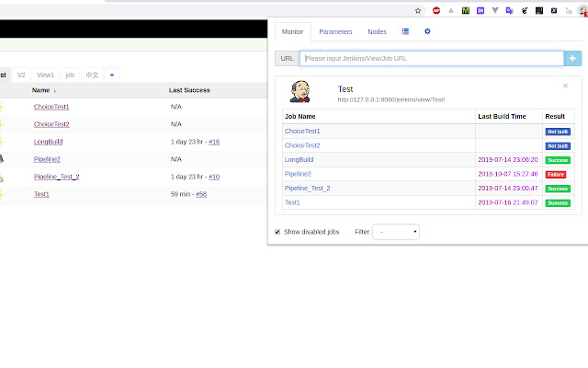
Task: Click the Failure badge for Pipeline2
Action: coord(556,175)
